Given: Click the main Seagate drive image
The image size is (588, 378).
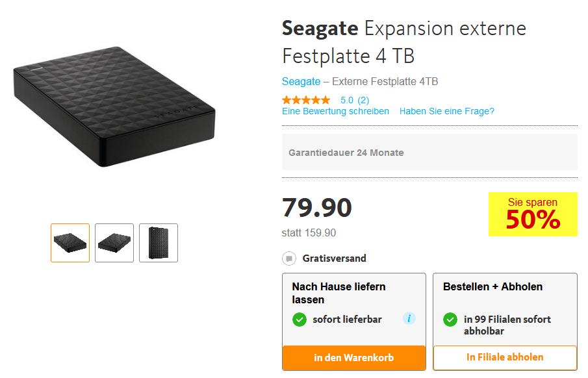Looking at the screenshot, I should 114,107.
